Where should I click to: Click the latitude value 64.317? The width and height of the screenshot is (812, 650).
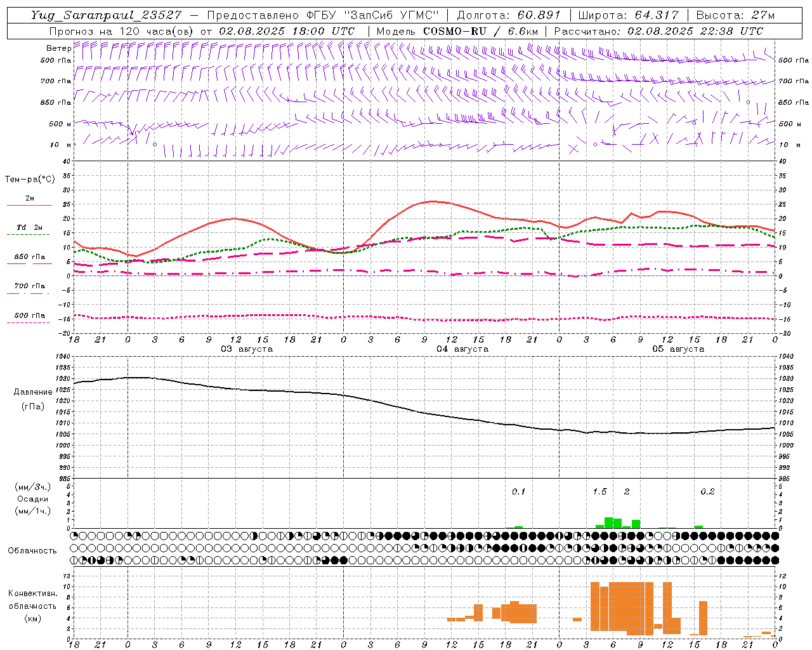coord(657,15)
